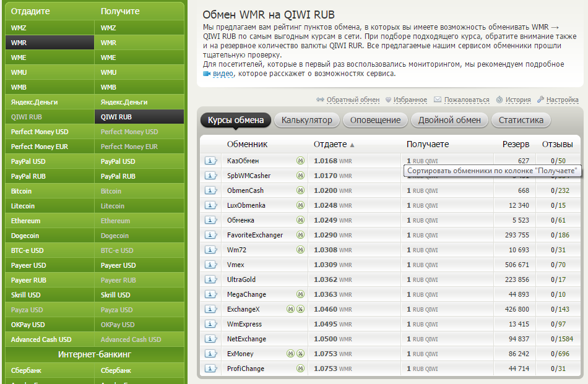Open the SpbWMCasher exchanger link
588x384 pixels.
[249, 176]
